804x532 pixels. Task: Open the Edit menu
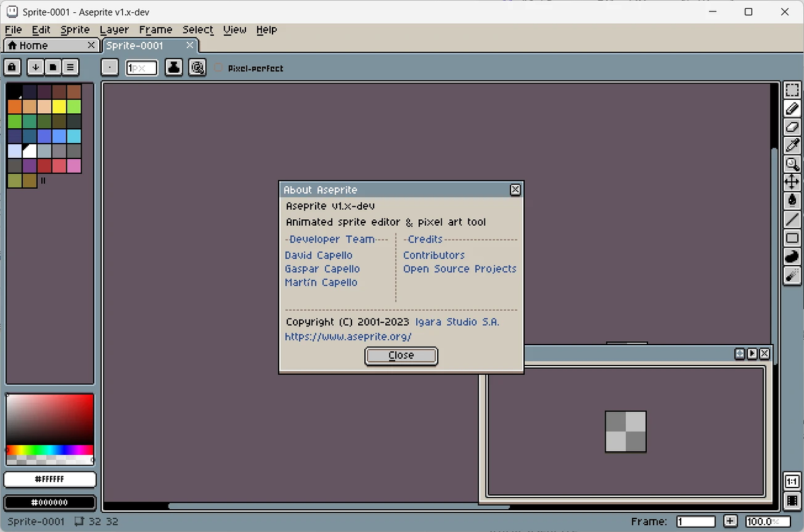click(41, 30)
